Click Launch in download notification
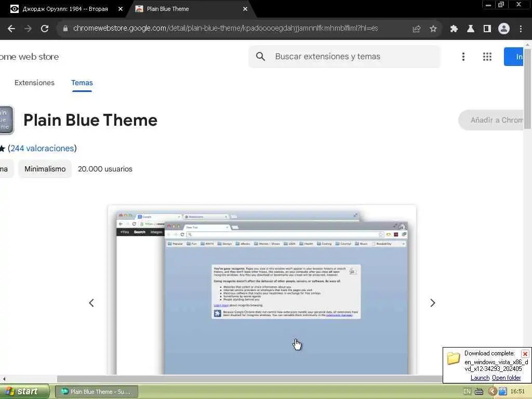 click(480, 378)
